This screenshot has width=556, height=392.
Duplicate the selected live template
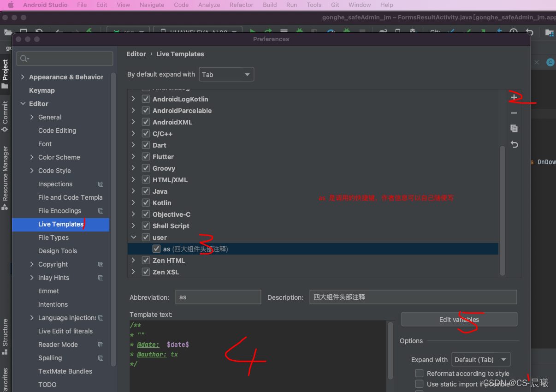coord(514,129)
